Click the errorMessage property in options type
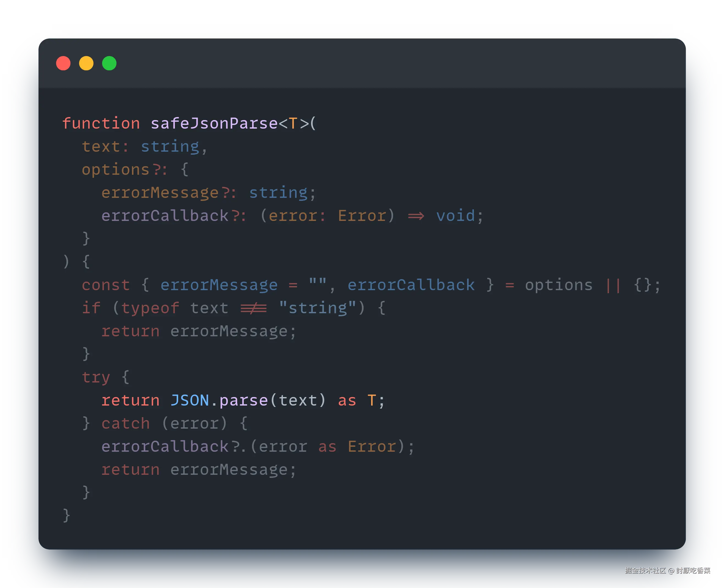 click(160, 193)
